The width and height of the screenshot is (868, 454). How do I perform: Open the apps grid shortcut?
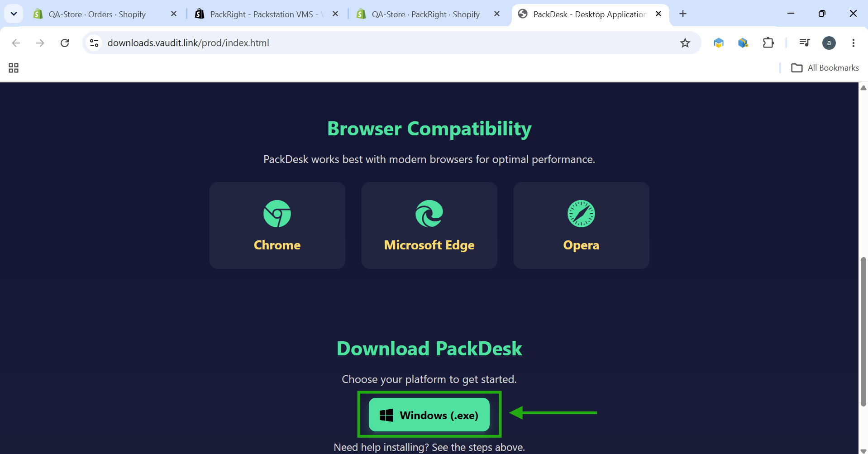(14, 68)
